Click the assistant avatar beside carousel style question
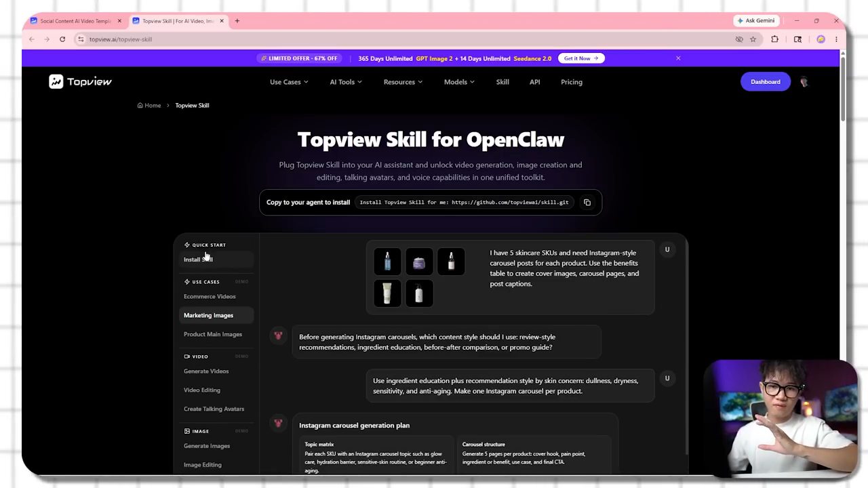This screenshot has height=488, width=868. point(277,335)
